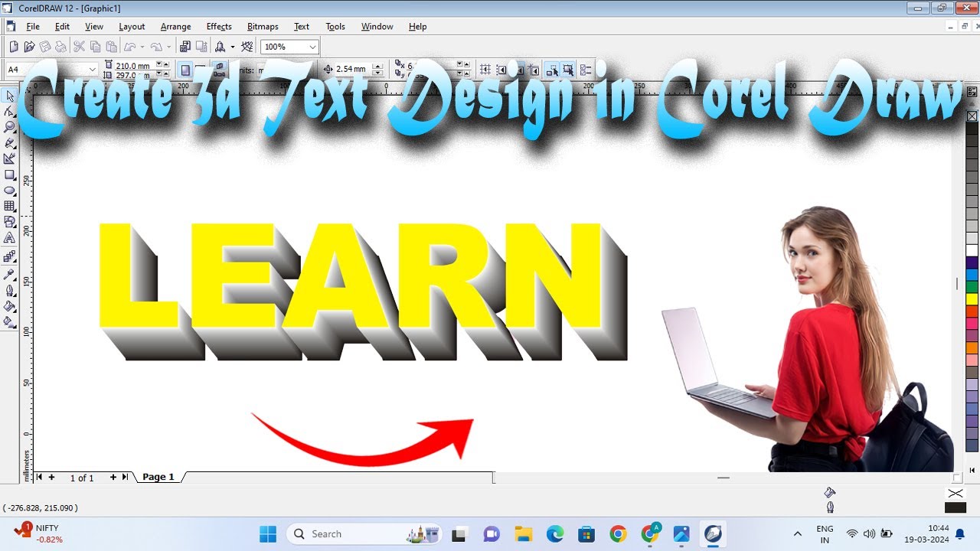Pick the no-color X swatch
The height and width of the screenshot is (551, 980).
(972, 116)
